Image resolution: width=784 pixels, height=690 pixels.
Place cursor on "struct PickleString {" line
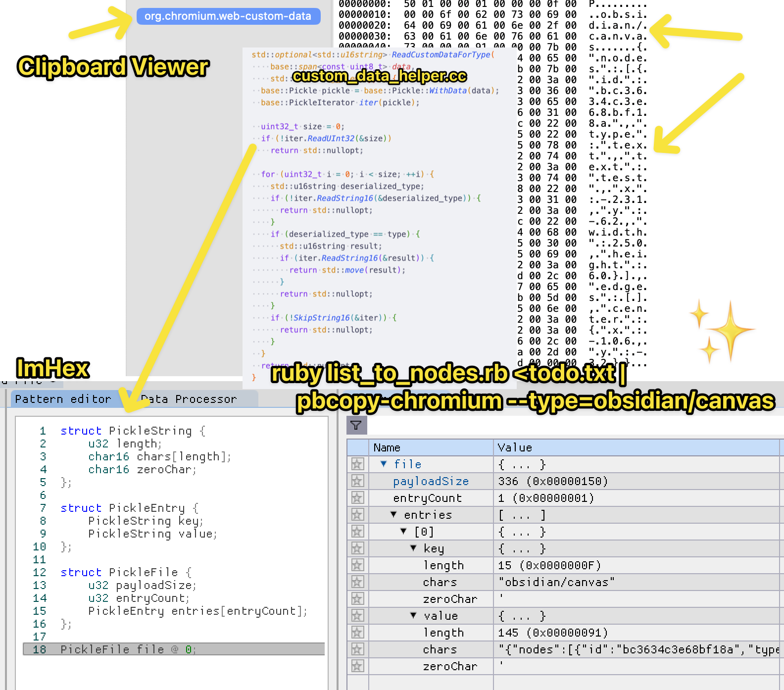pyautogui.click(x=133, y=431)
